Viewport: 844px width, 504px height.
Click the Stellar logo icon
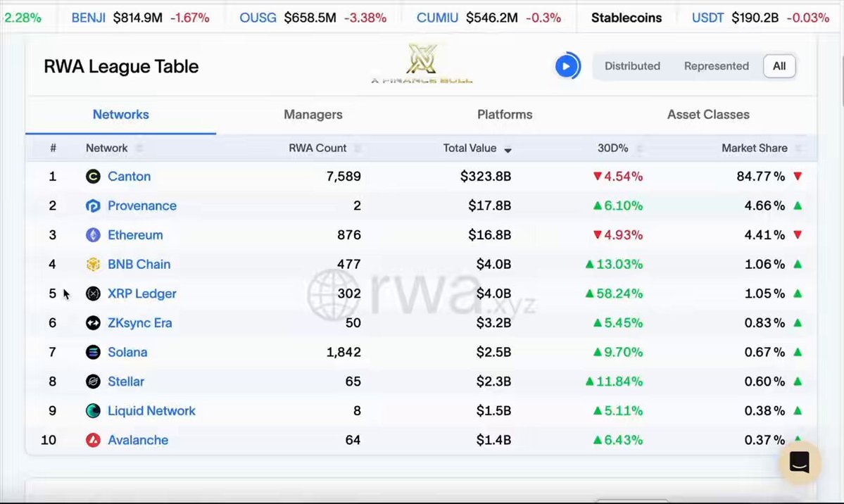(93, 382)
